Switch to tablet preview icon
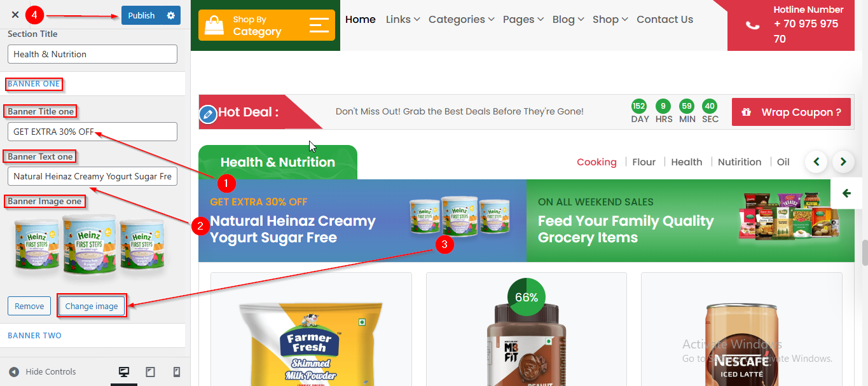 [x=150, y=372]
